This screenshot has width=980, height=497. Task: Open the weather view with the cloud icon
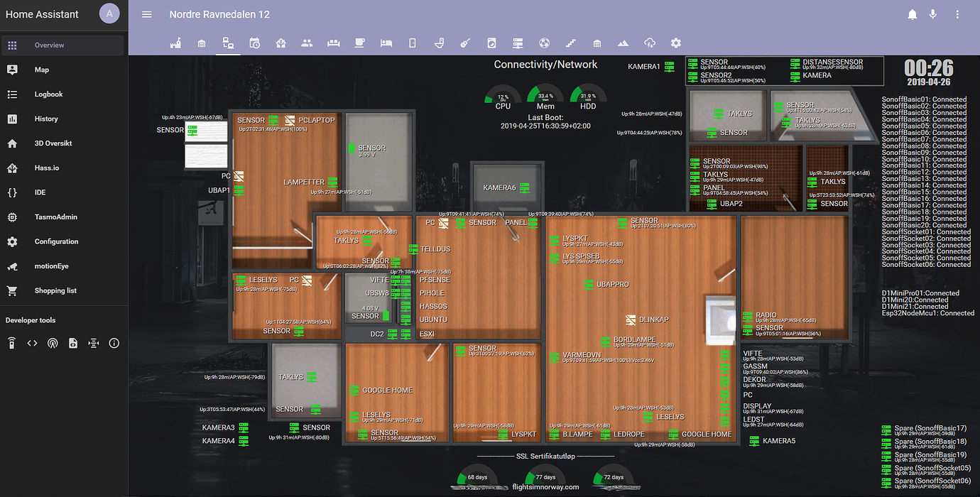tap(648, 43)
